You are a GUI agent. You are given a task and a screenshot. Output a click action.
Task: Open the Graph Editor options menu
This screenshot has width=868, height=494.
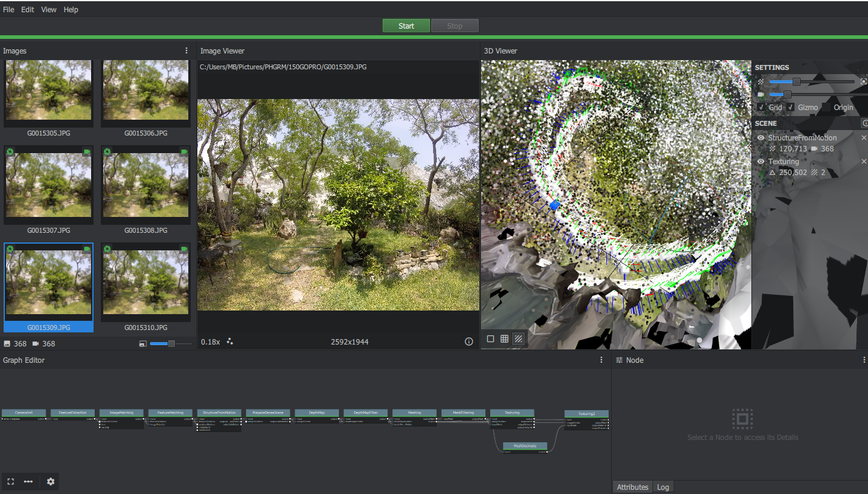pos(601,360)
